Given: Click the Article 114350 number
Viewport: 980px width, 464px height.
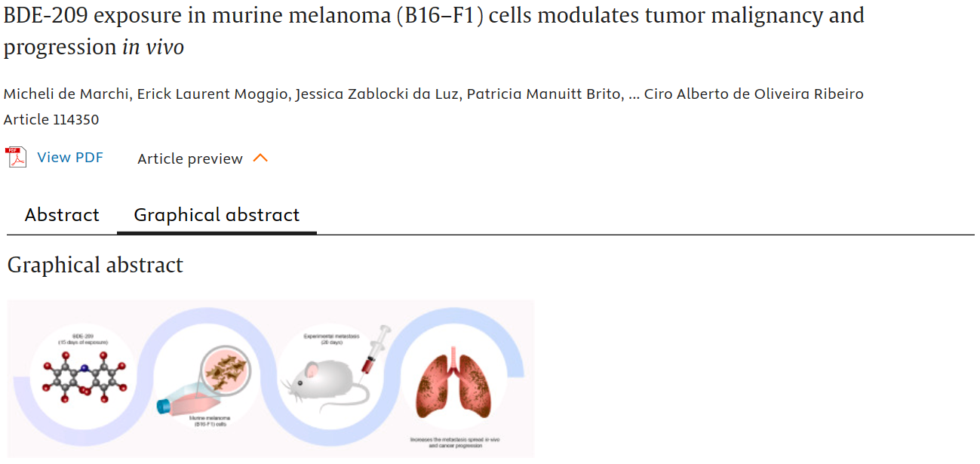Looking at the screenshot, I should pyautogui.click(x=51, y=119).
